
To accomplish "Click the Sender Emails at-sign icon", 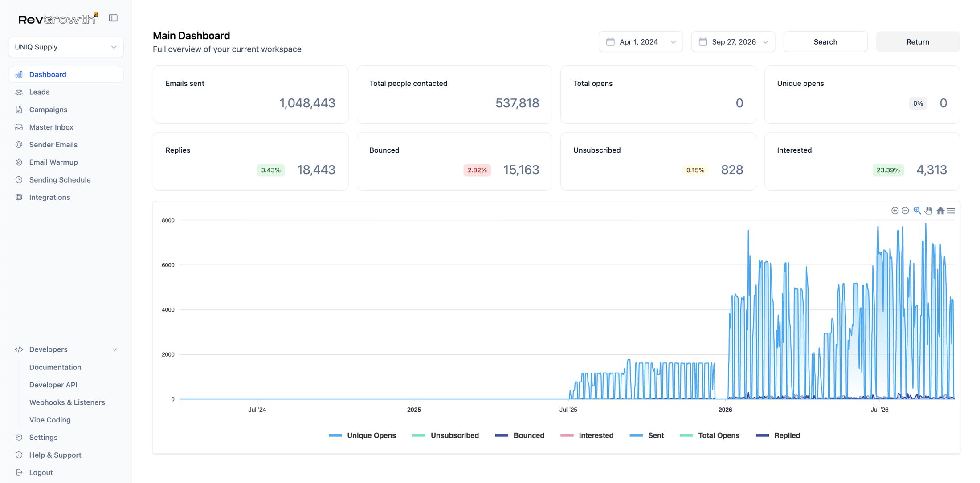I will [x=19, y=145].
